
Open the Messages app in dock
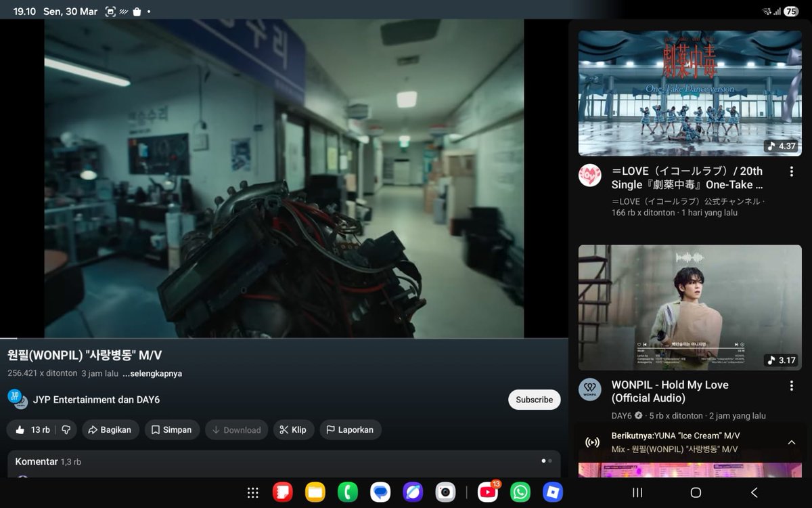coord(380,492)
